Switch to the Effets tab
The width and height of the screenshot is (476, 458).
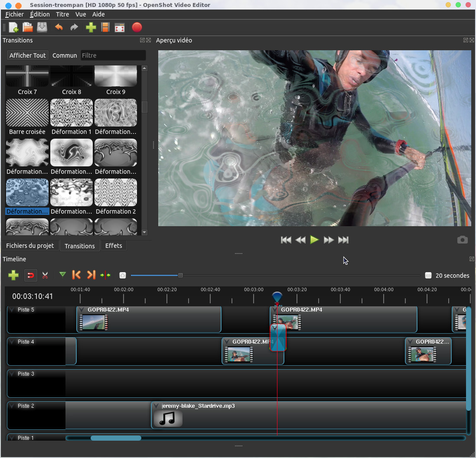[114, 246]
